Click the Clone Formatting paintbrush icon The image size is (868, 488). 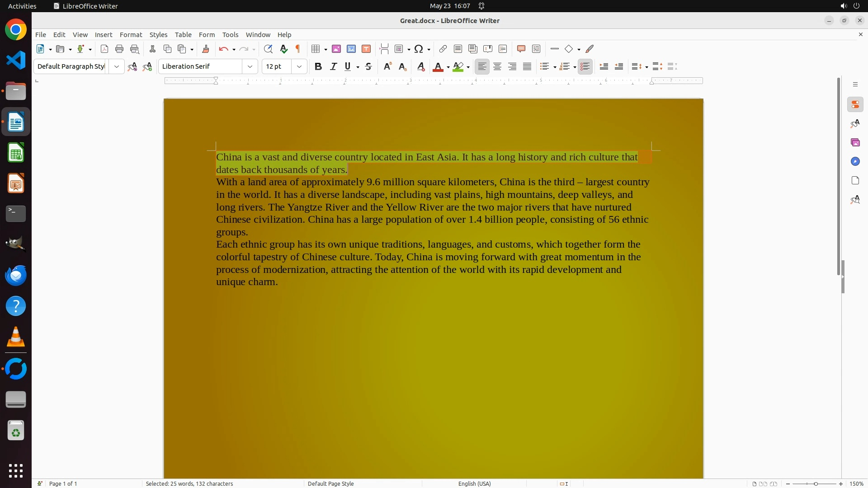pos(206,49)
